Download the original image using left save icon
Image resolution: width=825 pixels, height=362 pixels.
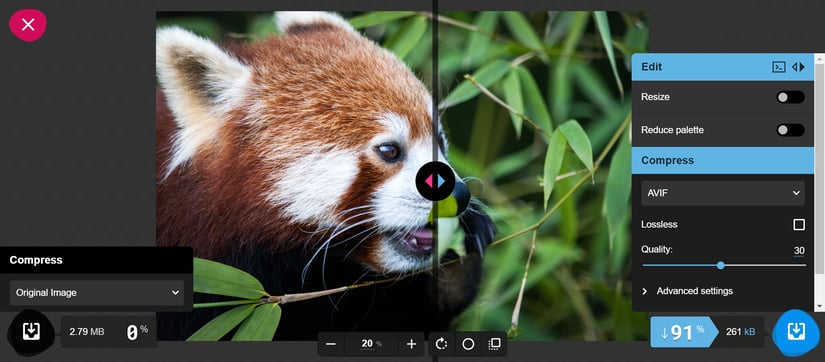(x=31, y=331)
